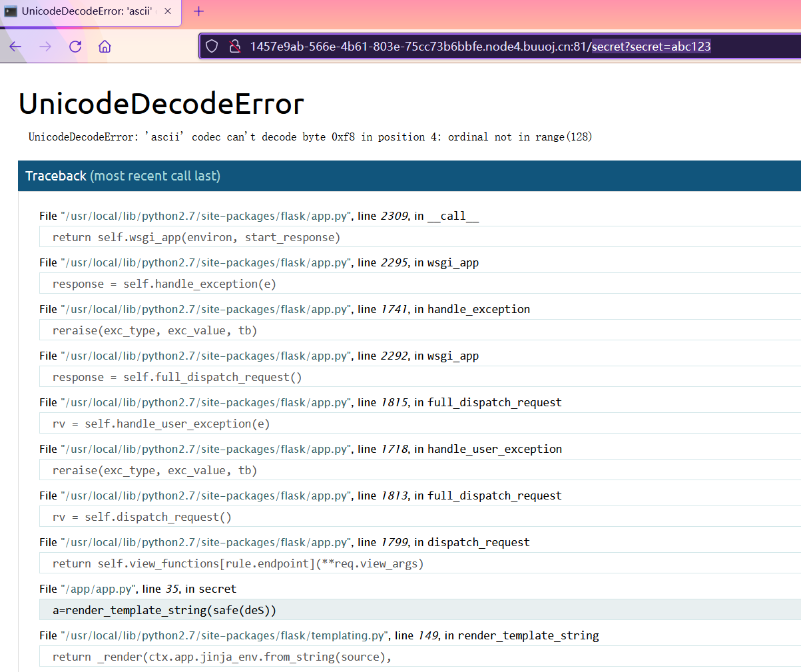This screenshot has width=801, height=672.
Task: Expand the self.handle_exception(e) source line
Action: point(164,284)
